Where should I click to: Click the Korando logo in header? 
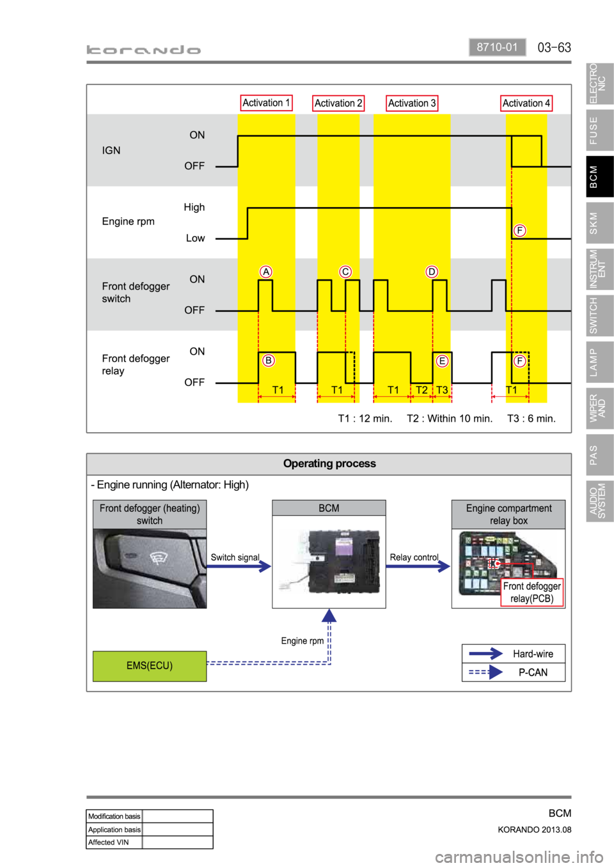144,50
